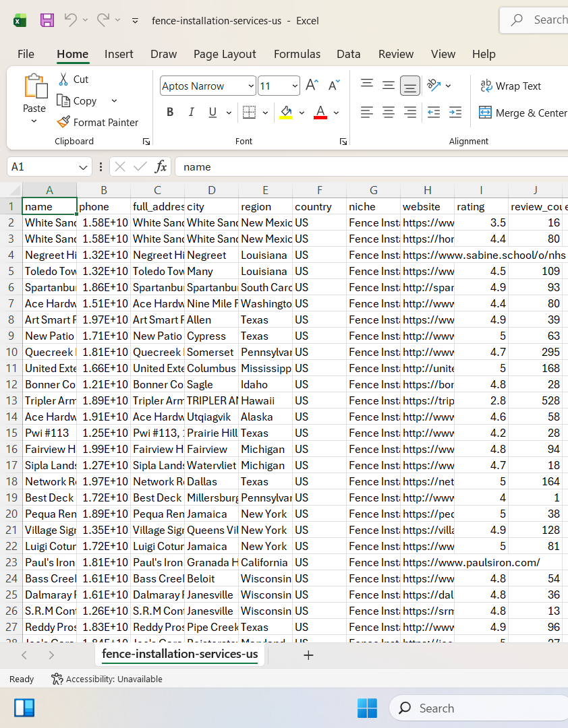Screen dimensions: 568x728
Task: Open the Clipboard pane launcher
Action: click(x=146, y=142)
